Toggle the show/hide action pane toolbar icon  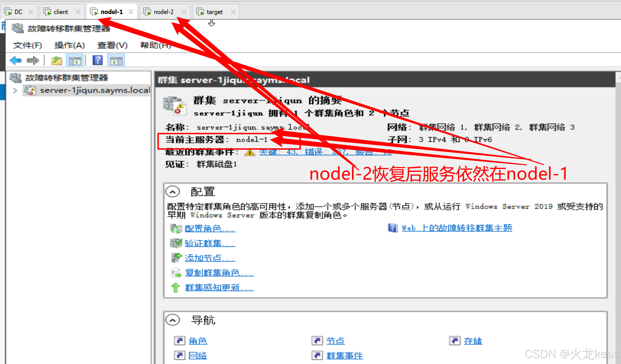[x=116, y=60]
